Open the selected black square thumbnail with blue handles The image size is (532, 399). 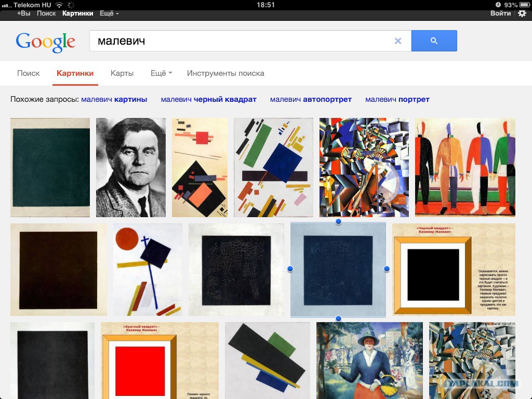tap(338, 270)
